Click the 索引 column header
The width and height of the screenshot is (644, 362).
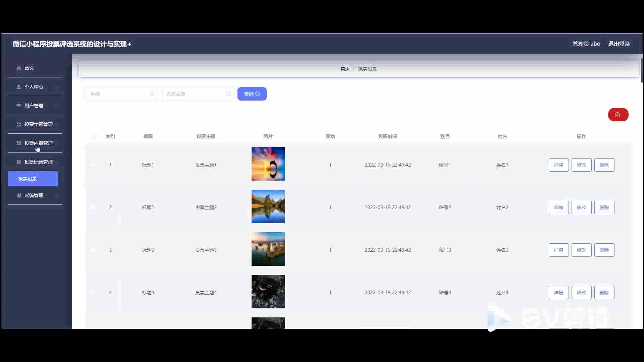(x=110, y=136)
